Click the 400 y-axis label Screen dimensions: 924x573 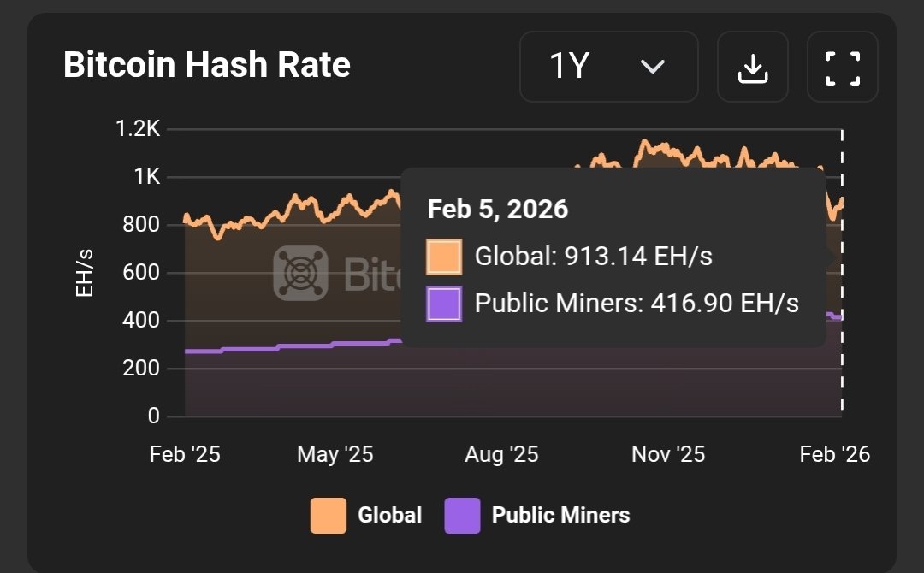coord(141,321)
